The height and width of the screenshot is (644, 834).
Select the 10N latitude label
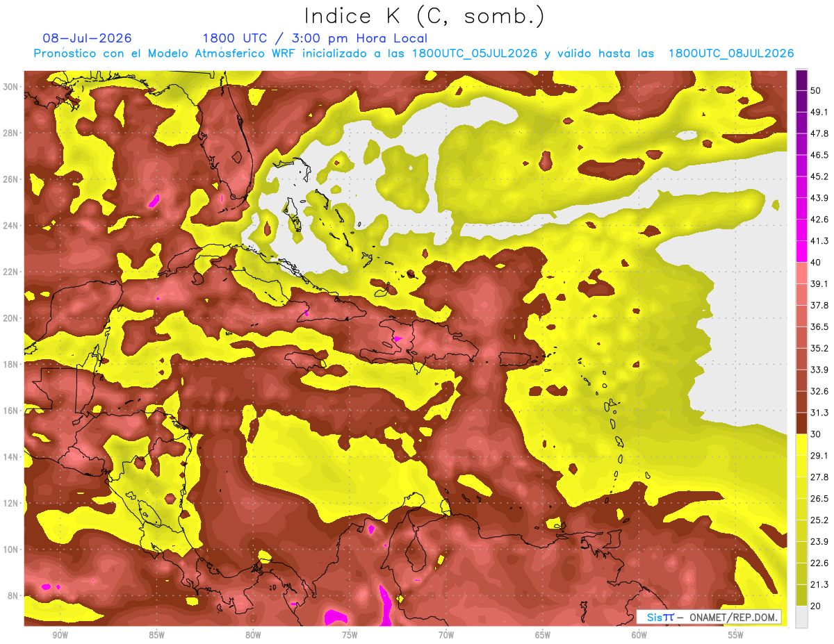(11, 550)
